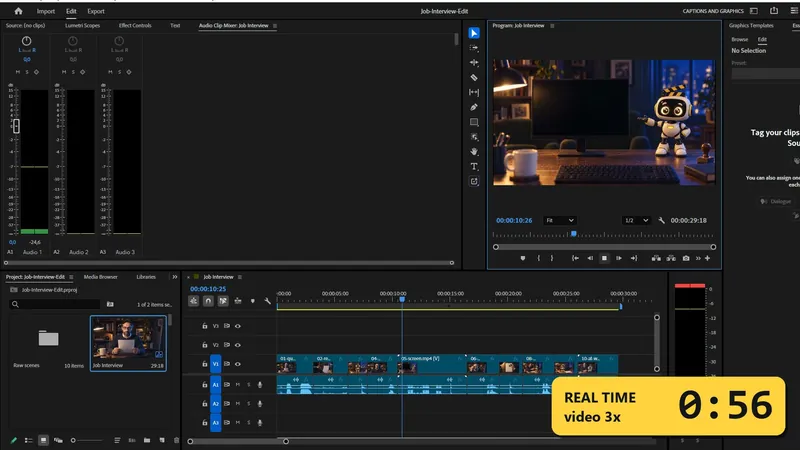This screenshot has width=800, height=450.
Task: Toggle V2 track output eye
Action: point(238,345)
